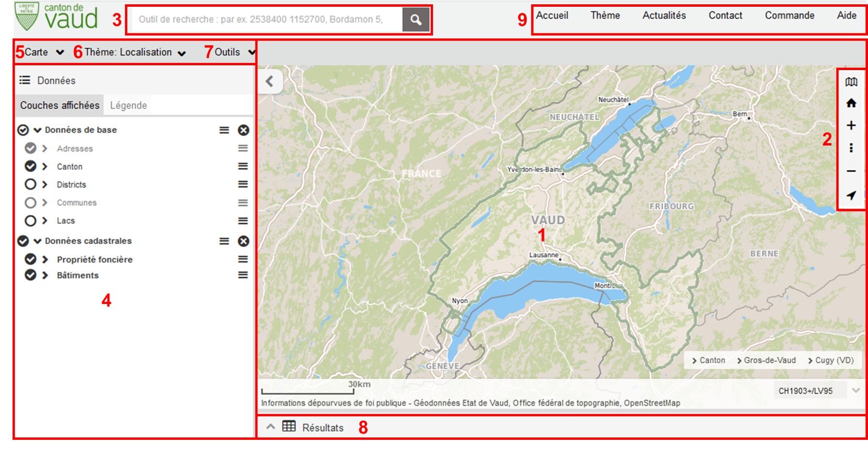Screen dimensions: 868x449
Task: Toggle the Adresses layer checkbox
Action: [30, 148]
